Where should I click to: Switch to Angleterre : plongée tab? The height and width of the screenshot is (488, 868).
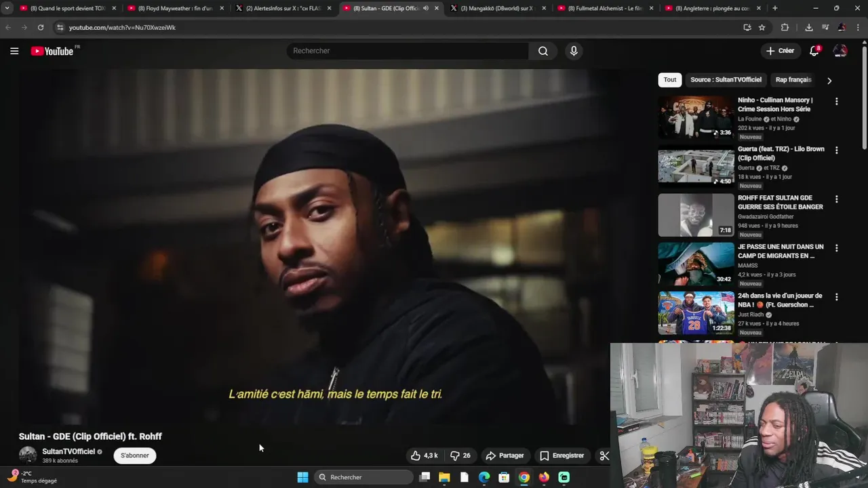click(x=713, y=8)
